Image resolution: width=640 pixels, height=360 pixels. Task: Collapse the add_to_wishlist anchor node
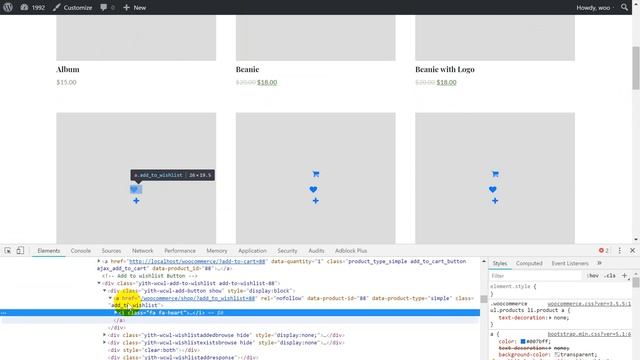(x=110, y=298)
